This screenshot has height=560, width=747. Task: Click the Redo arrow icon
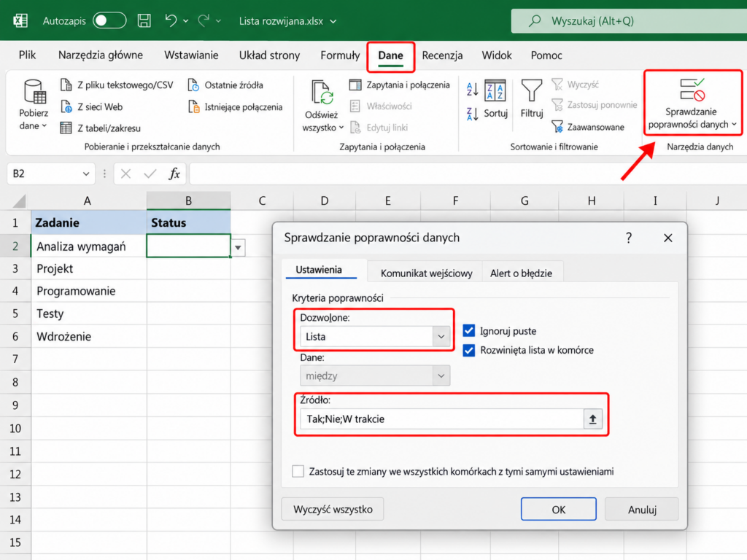click(204, 20)
